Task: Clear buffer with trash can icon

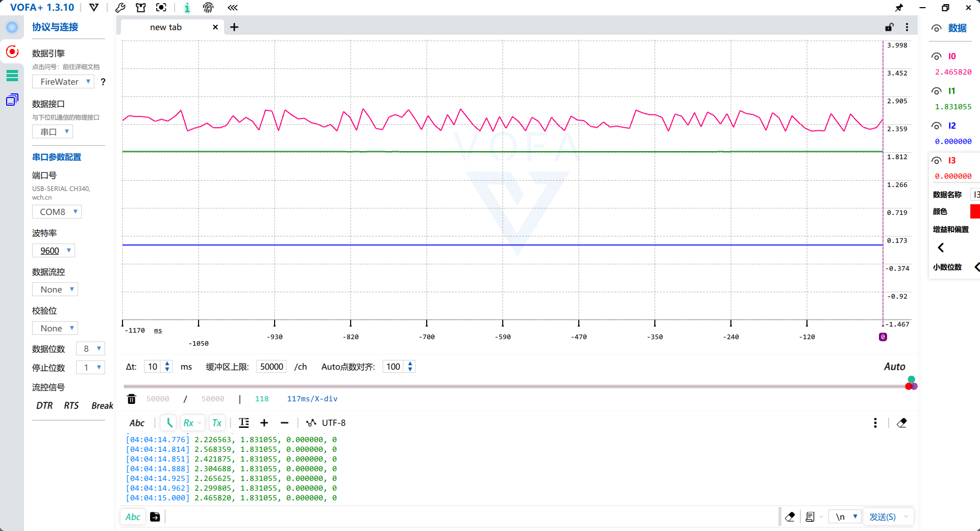Action: coord(132,399)
